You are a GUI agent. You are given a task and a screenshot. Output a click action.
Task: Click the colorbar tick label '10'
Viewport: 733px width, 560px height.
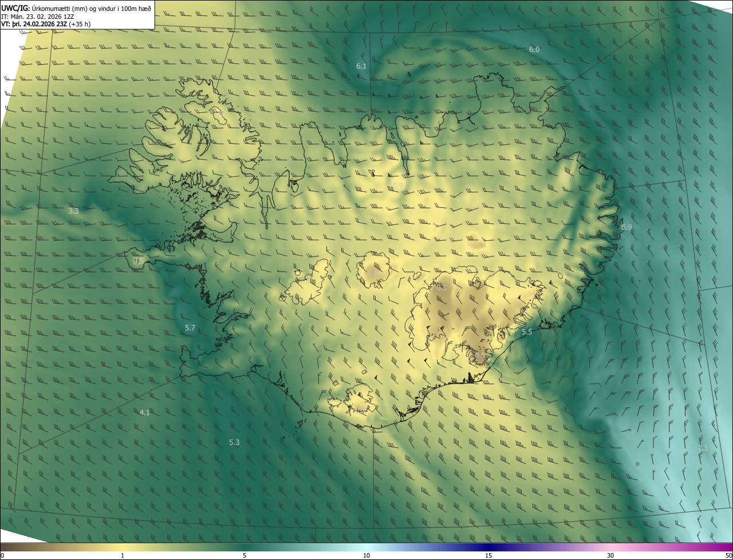366,555
